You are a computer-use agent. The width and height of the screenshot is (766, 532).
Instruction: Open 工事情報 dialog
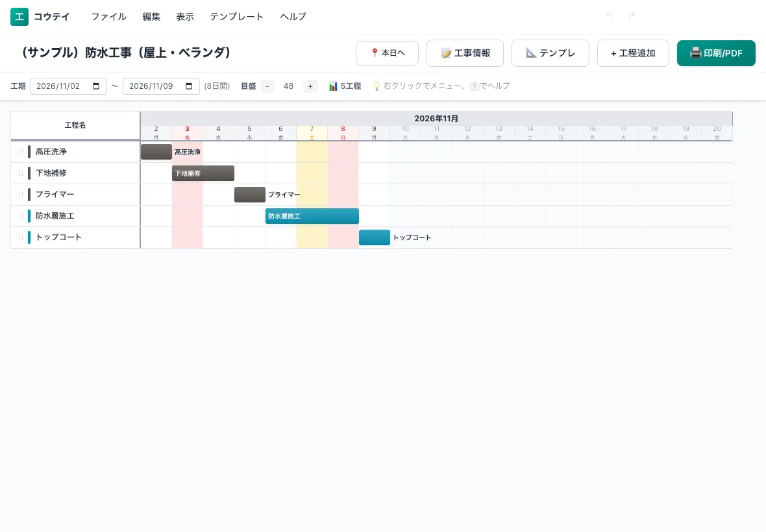(x=465, y=53)
